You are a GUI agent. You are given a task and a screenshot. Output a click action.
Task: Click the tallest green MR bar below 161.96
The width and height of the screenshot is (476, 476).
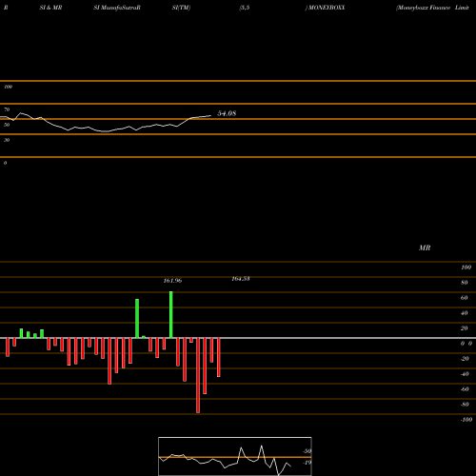[x=171, y=314]
